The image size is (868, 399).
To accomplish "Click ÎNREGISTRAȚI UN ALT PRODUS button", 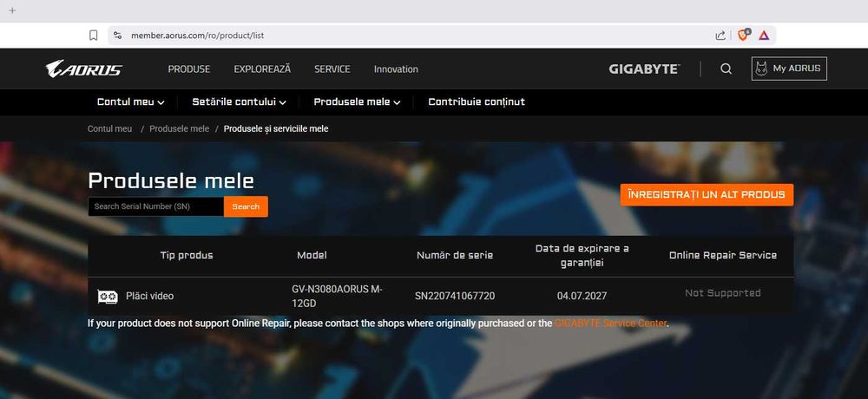I will [707, 195].
